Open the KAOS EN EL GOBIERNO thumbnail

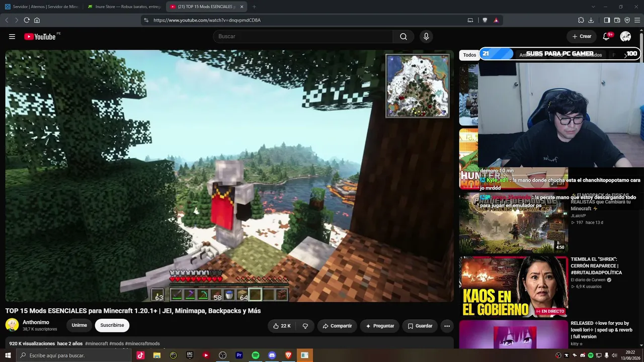[514, 287]
